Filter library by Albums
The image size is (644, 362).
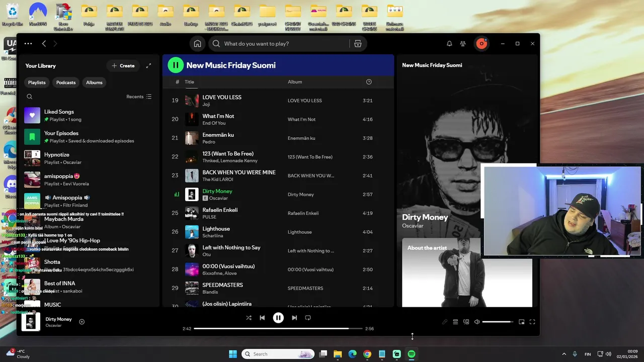(94, 82)
